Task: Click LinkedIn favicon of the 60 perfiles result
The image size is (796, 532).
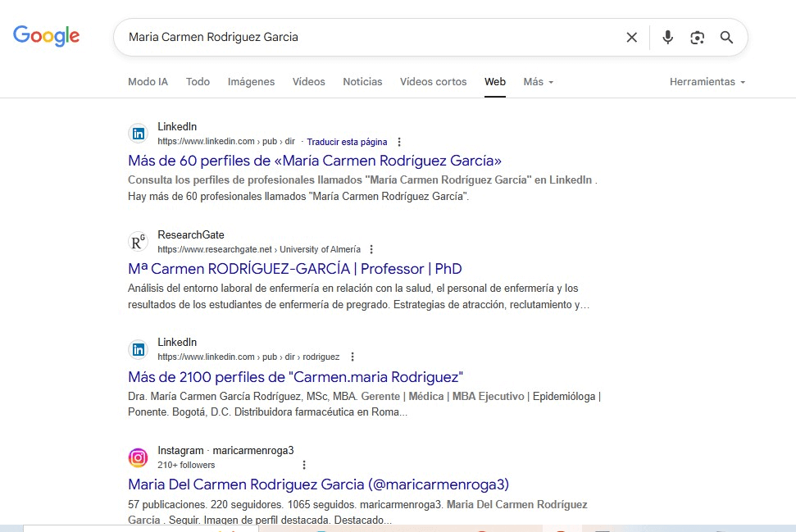Action: pos(138,134)
